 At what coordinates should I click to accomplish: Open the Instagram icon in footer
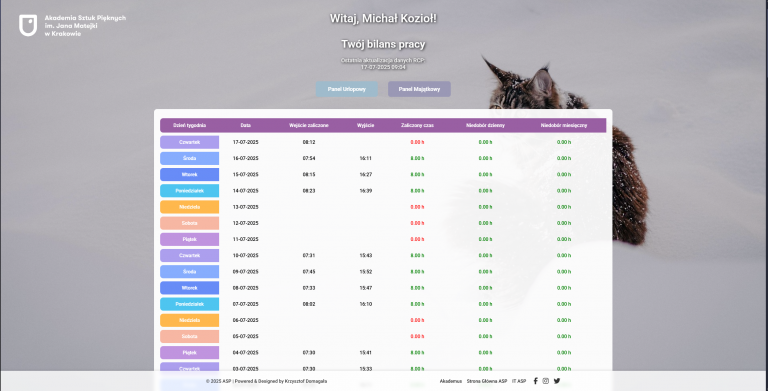546,381
